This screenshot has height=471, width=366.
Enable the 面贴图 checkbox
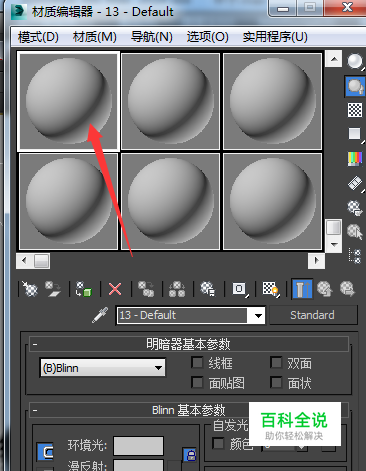[x=197, y=382]
